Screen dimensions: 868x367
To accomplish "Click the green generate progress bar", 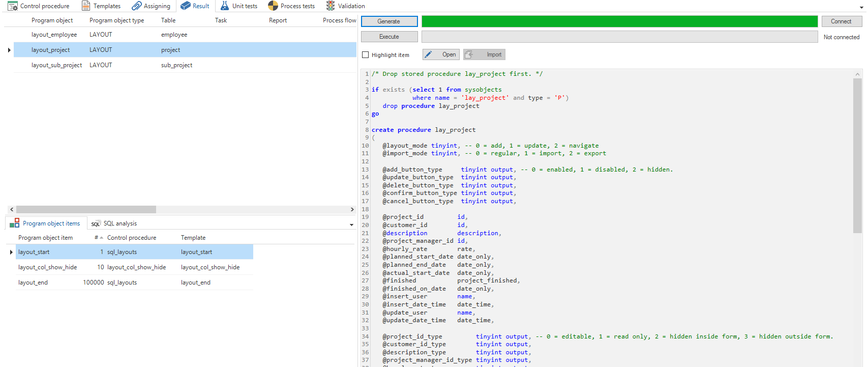I will coord(619,21).
